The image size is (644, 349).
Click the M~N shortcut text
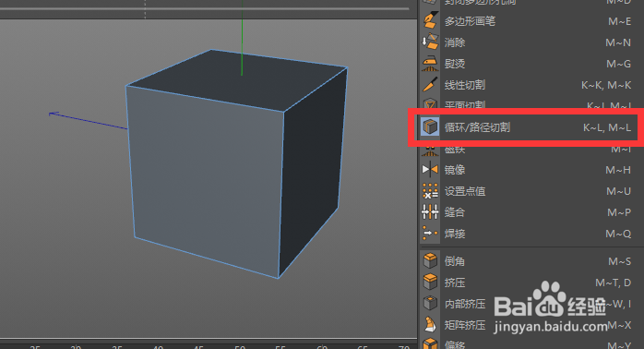click(x=618, y=42)
